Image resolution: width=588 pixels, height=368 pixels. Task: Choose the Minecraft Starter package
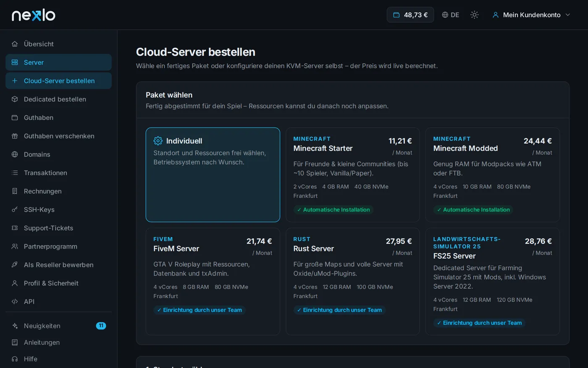pyautogui.click(x=353, y=175)
